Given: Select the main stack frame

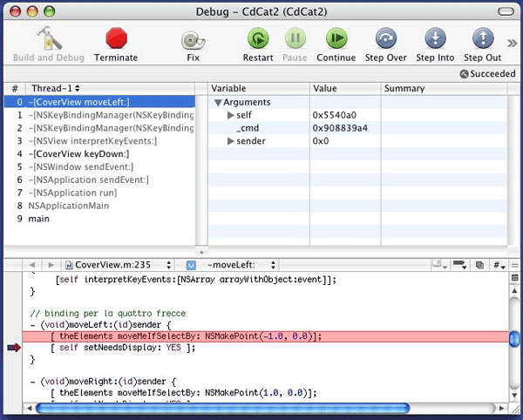Looking at the screenshot, I should click(x=39, y=219).
